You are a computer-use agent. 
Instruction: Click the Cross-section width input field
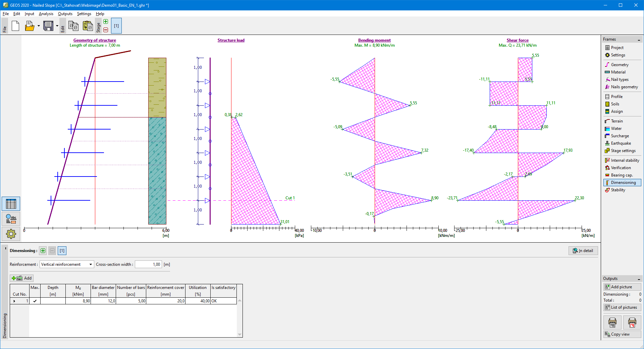click(148, 264)
